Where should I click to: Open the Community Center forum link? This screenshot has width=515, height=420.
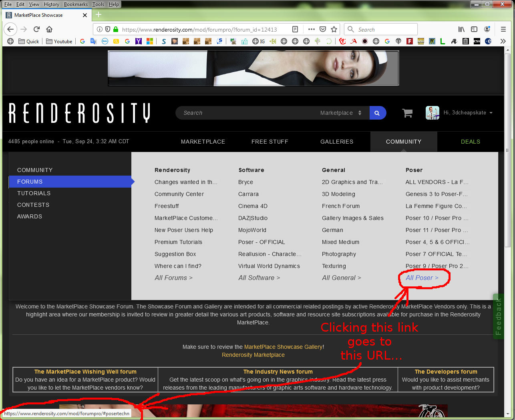[179, 194]
